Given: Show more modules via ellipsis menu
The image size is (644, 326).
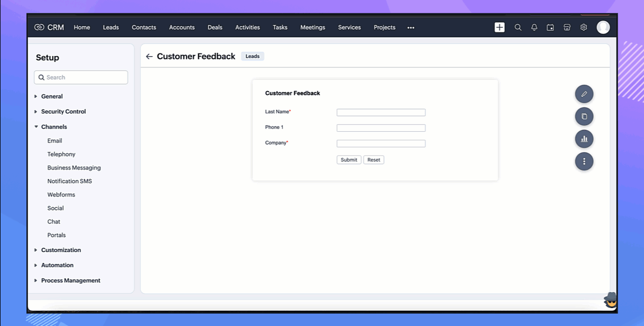Looking at the screenshot, I should [x=411, y=28].
